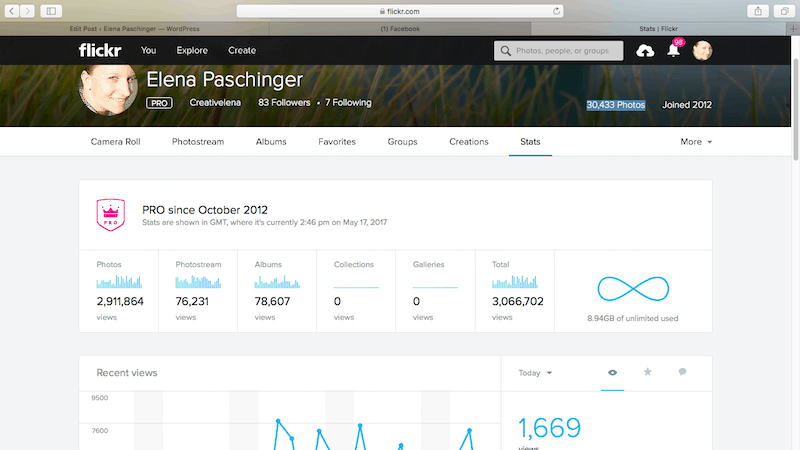
Task: Click the 2,911,864 photo views value
Action: tap(120, 302)
